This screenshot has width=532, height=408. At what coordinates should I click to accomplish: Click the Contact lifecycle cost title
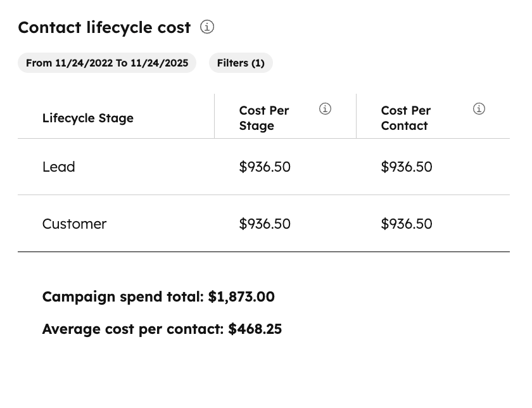(x=104, y=27)
